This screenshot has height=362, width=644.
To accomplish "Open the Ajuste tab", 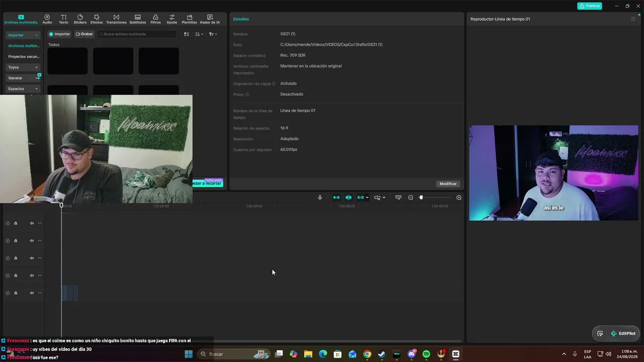I will (x=172, y=19).
